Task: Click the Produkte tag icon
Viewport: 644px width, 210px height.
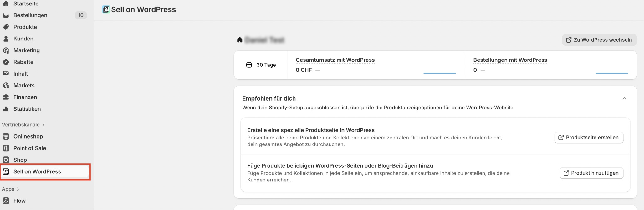Action: point(6,27)
